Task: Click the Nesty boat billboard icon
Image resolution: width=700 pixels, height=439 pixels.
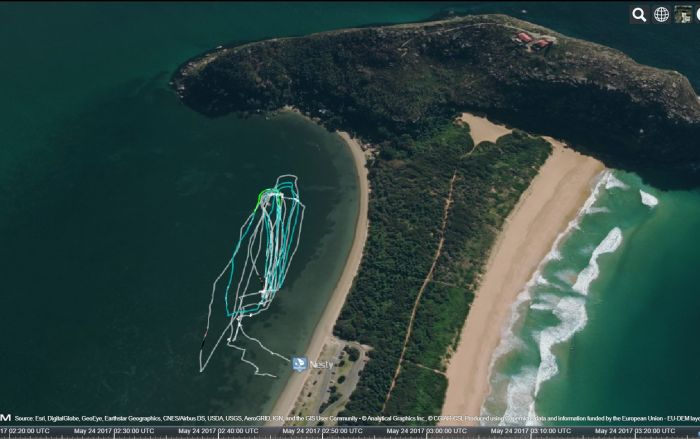Action: point(299,364)
